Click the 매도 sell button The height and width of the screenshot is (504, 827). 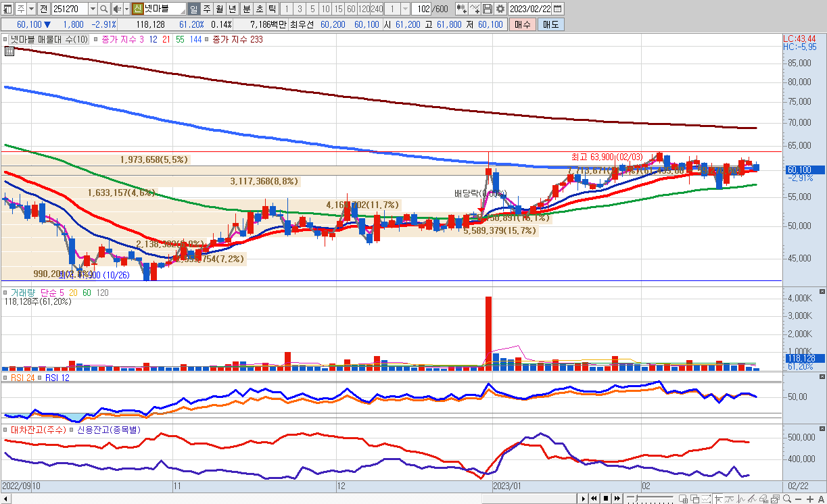pyautogui.click(x=551, y=24)
